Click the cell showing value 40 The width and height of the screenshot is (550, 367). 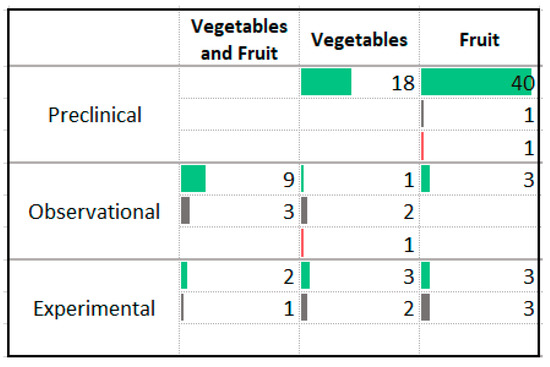pyautogui.click(x=479, y=82)
